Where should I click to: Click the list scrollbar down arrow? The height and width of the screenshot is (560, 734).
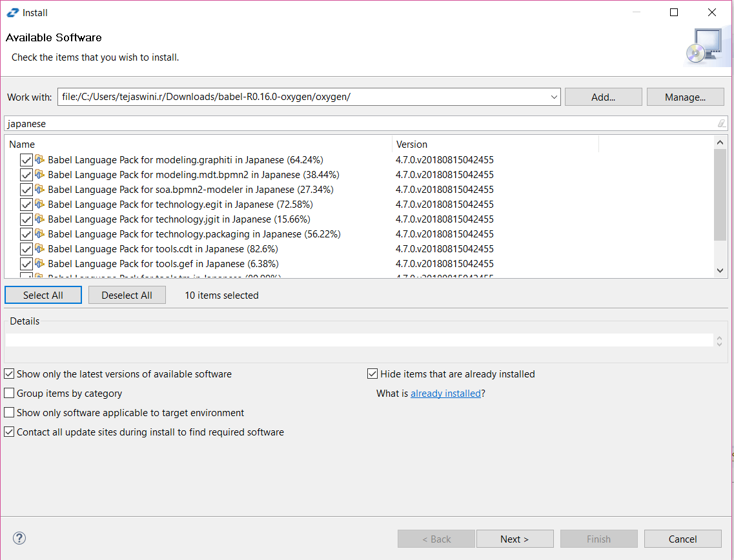pos(720,270)
